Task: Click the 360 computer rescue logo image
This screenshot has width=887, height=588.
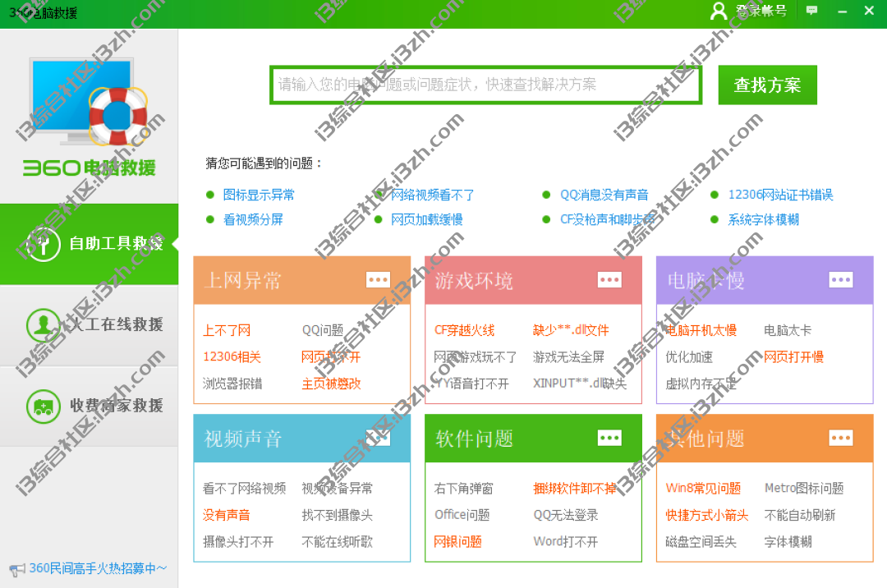Action: coord(88,117)
